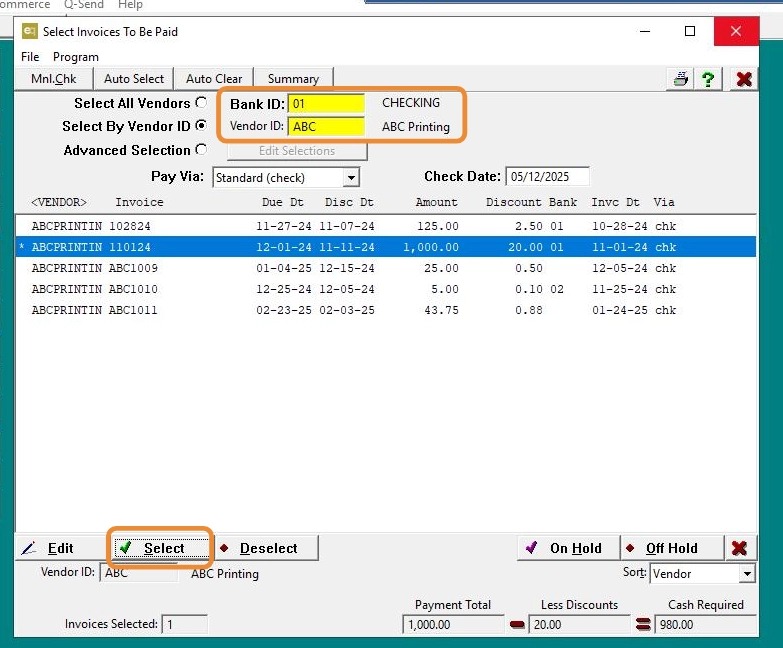
Task: Click the Invc Dt column header
Action: [x=615, y=202]
